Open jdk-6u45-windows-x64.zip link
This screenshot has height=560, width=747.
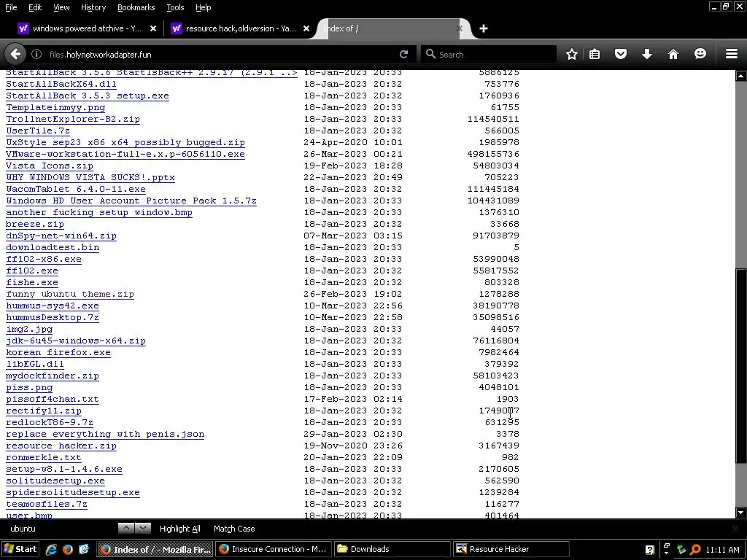[76, 341]
